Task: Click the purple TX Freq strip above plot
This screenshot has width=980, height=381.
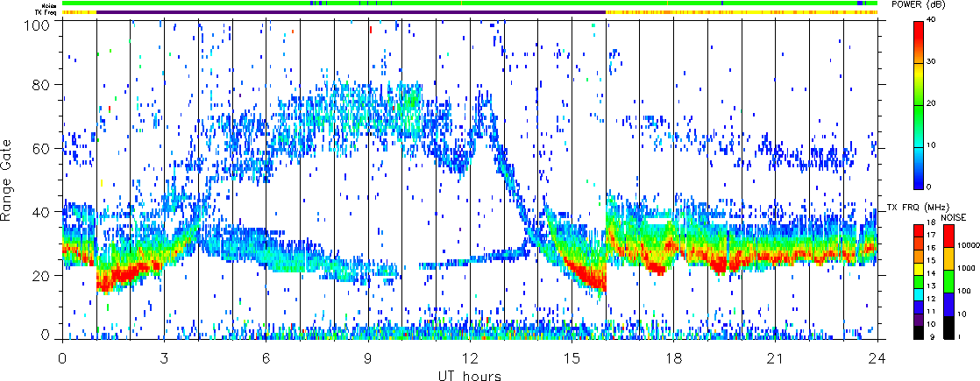Action: coord(352,12)
